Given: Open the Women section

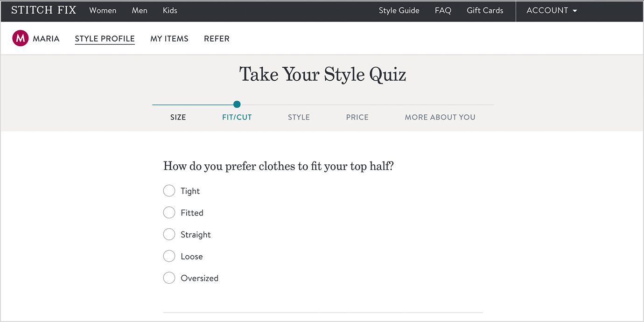Looking at the screenshot, I should point(103,10).
